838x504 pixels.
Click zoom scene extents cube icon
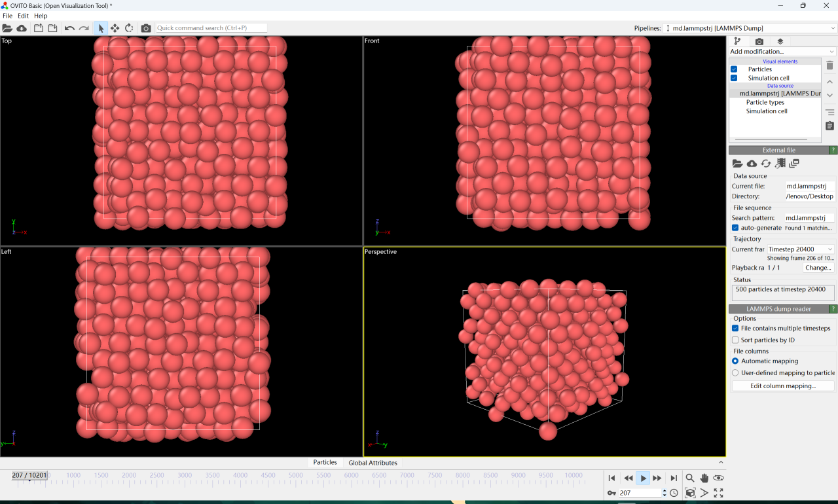(x=690, y=493)
